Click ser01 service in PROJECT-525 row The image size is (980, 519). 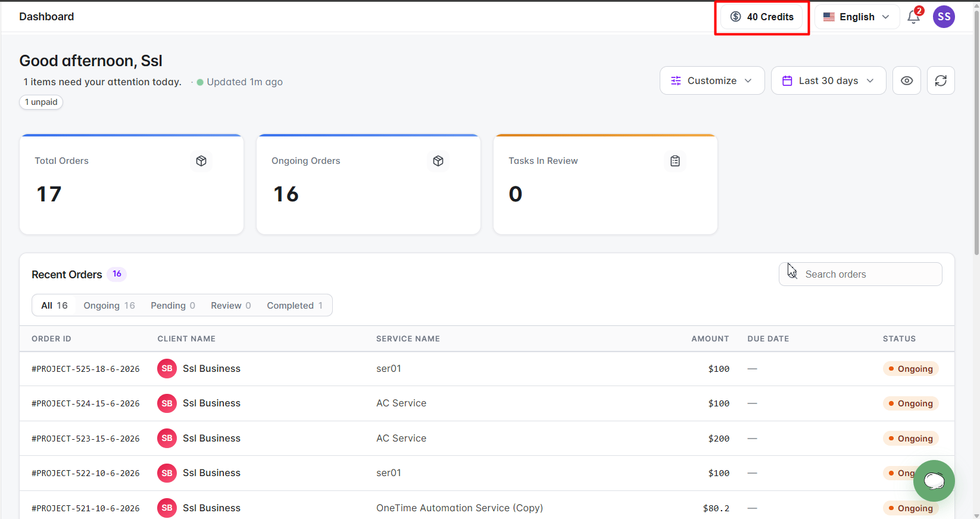[x=389, y=368]
